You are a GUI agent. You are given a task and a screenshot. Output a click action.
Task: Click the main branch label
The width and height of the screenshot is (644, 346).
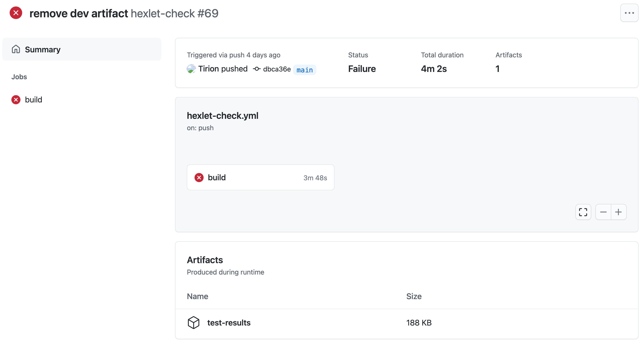click(x=304, y=70)
